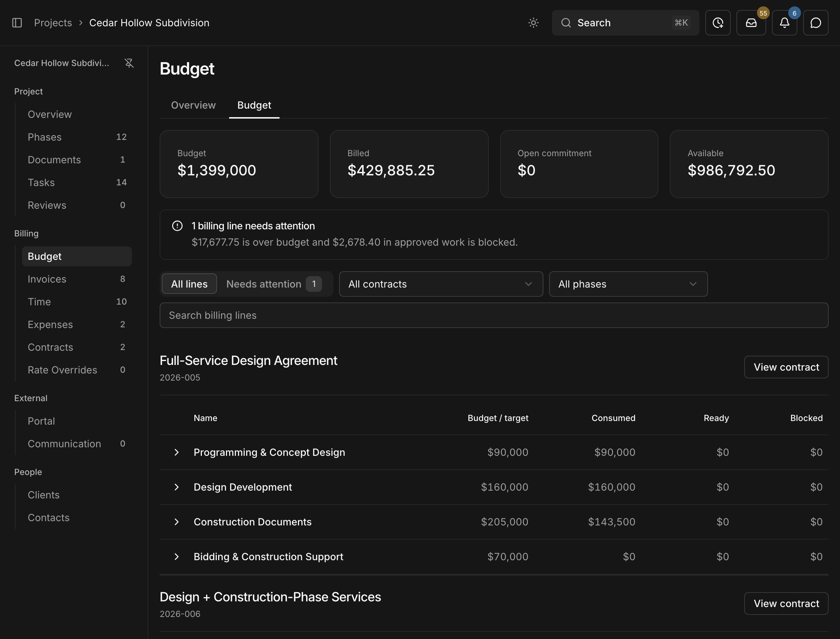Select the Budget tab
The height and width of the screenshot is (639, 840).
(254, 105)
